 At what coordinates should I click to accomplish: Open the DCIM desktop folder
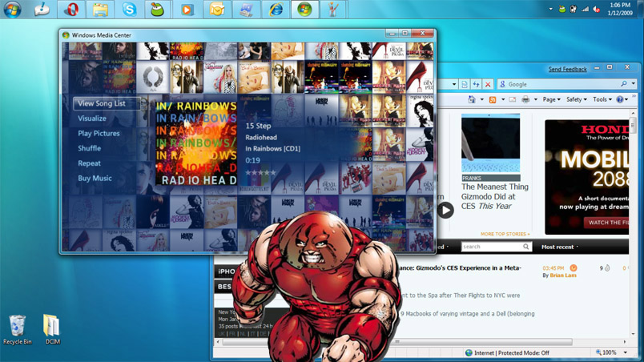pyautogui.click(x=52, y=330)
